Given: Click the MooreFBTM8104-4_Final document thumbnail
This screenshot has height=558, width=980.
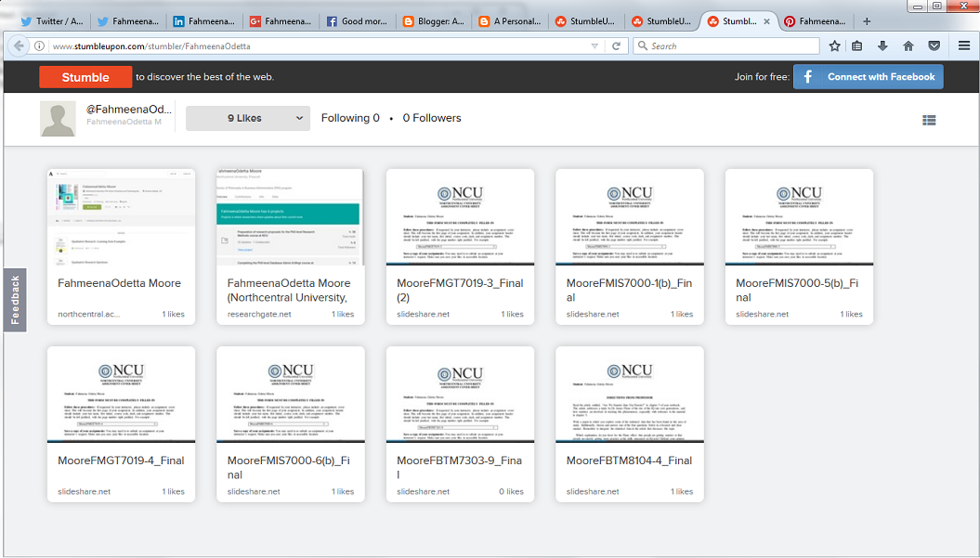Looking at the screenshot, I should [x=630, y=395].
